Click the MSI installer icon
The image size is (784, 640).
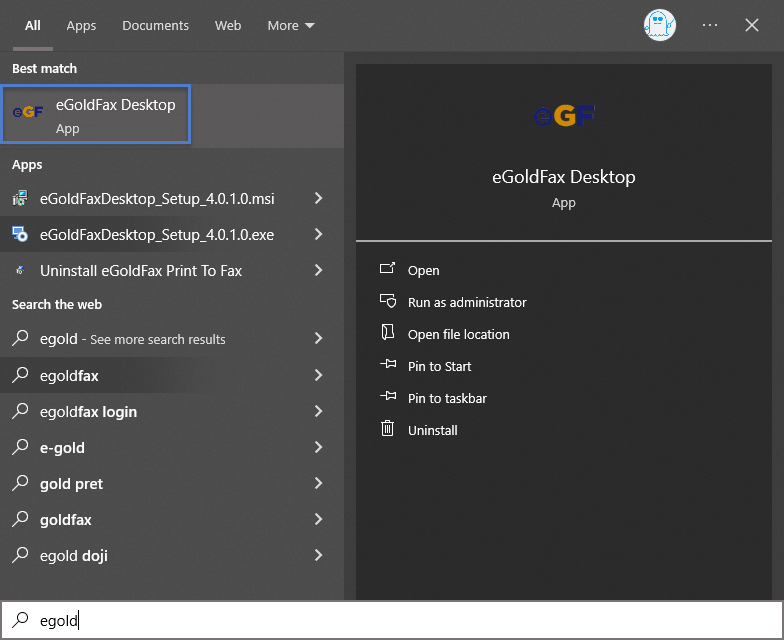20,198
